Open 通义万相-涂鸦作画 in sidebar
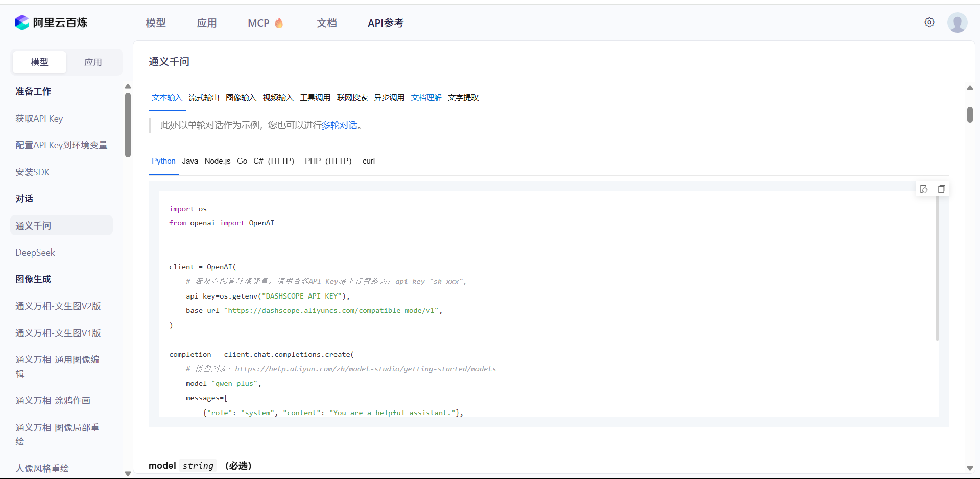This screenshot has height=479, width=980. [x=53, y=401]
